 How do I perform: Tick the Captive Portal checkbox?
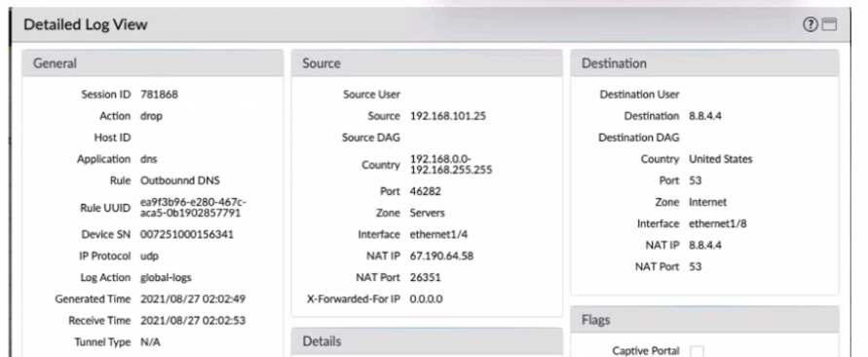tap(697, 351)
